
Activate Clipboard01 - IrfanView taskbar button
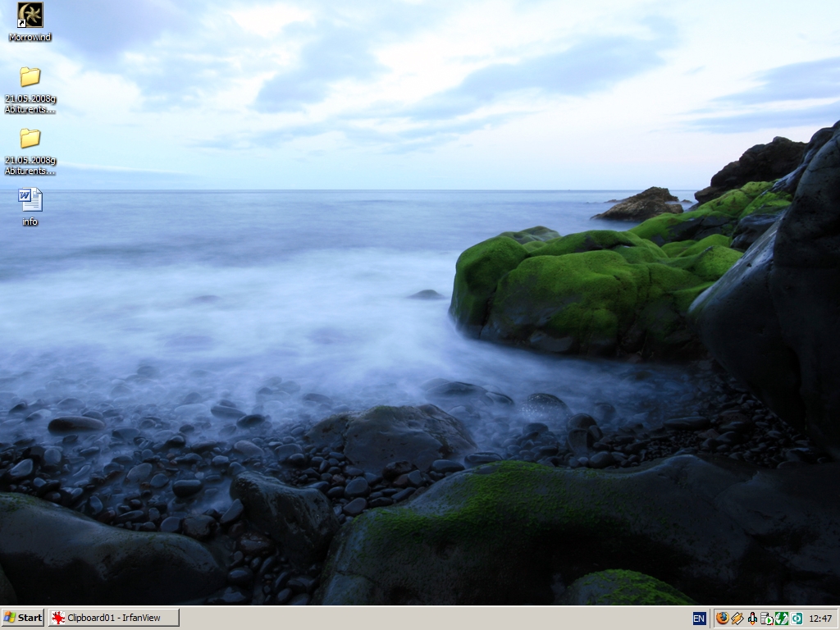point(113,618)
